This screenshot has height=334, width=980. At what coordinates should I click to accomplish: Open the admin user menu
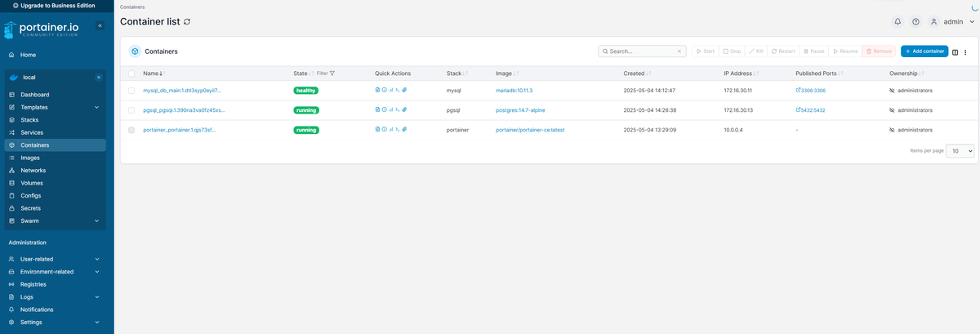952,22
